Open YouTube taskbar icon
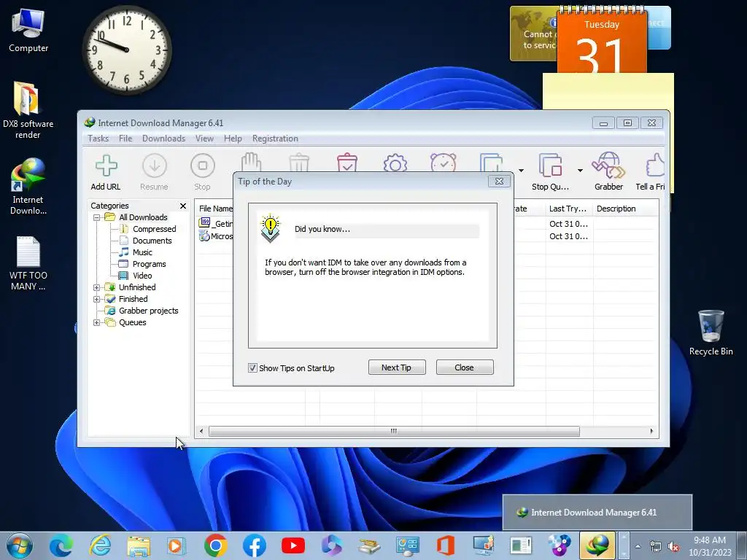The image size is (747, 560). point(293,545)
